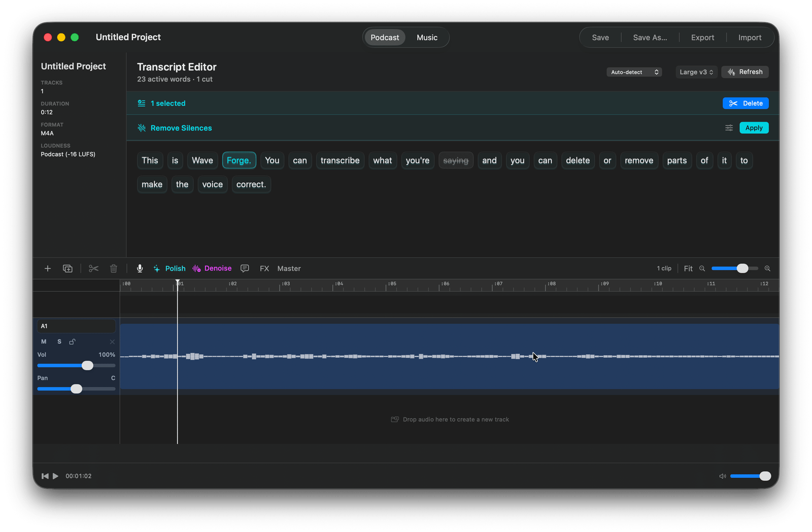Click the :10 mark on timeline ruler
The image size is (812, 532).
(x=658, y=284)
